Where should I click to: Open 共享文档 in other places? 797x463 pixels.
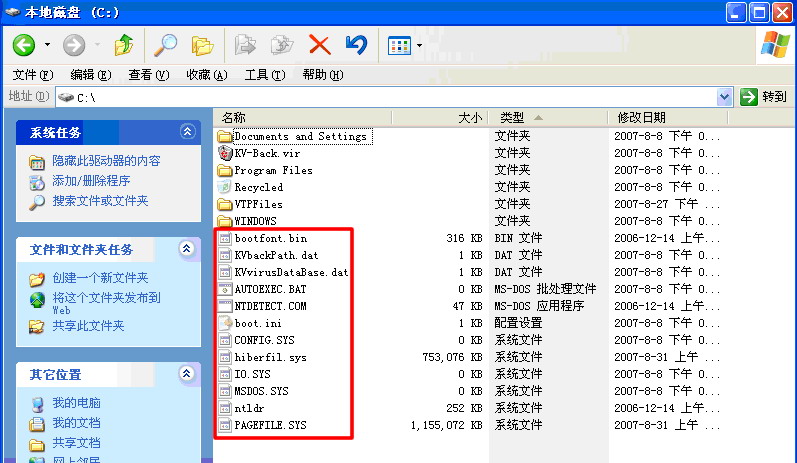76,443
